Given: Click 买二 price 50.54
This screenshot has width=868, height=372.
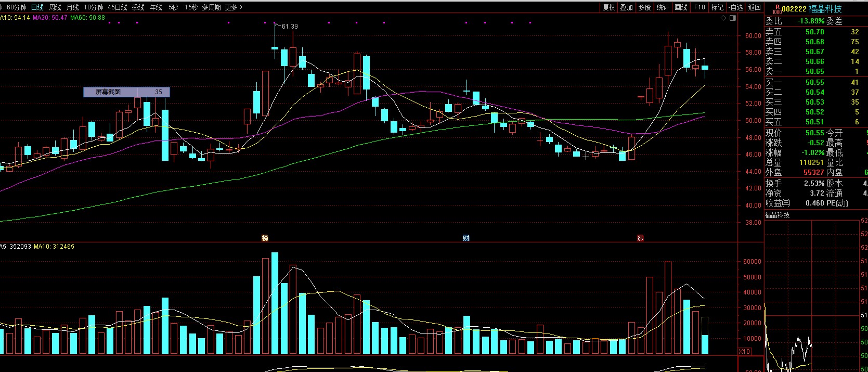Looking at the screenshot, I should tap(814, 92).
